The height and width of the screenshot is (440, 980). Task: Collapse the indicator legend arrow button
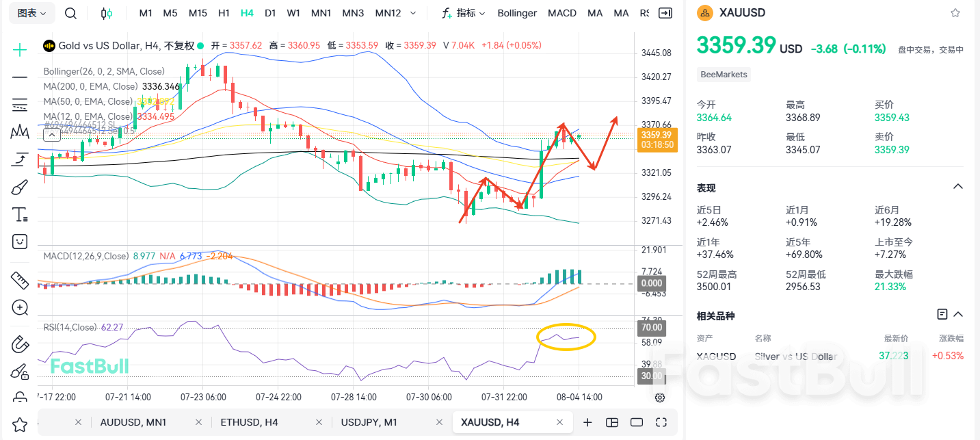point(51,135)
